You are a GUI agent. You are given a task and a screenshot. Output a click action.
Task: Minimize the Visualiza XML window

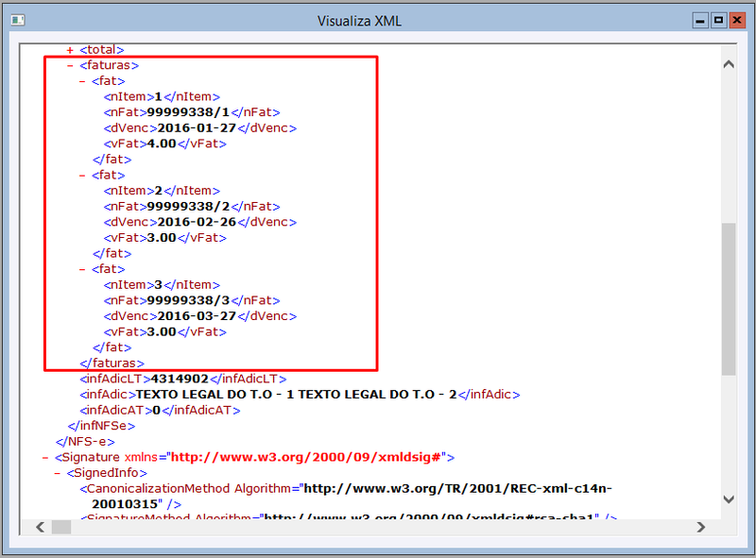[700, 21]
